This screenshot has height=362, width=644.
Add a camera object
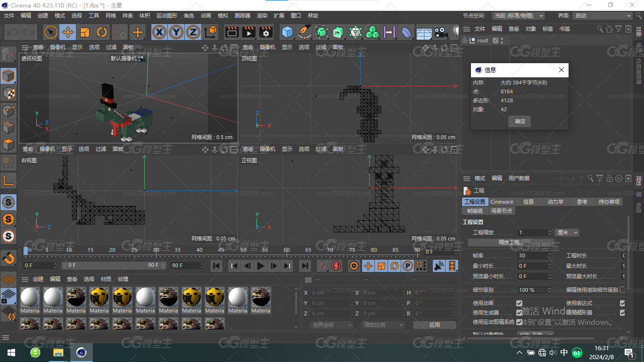441,32
